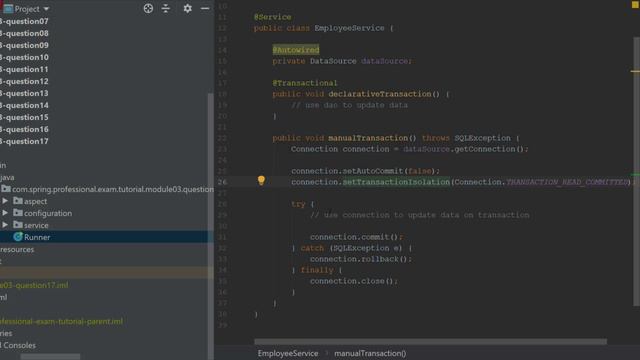Screen dimensions: 640x360
Task: Select the resources folder
Action: (x=17, y=249)
